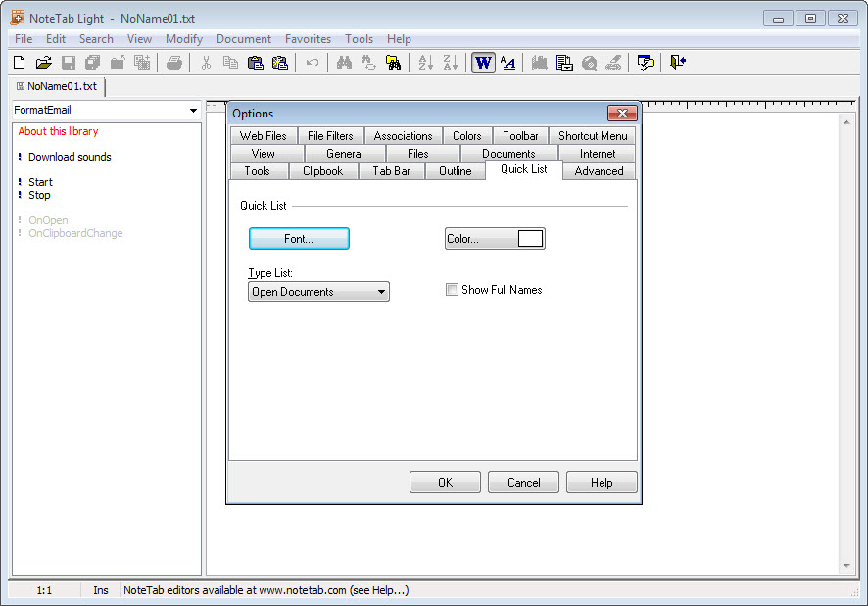This screenshot has height=606, width=868.
Task: Click the Exit door icon
Action: 678,63
